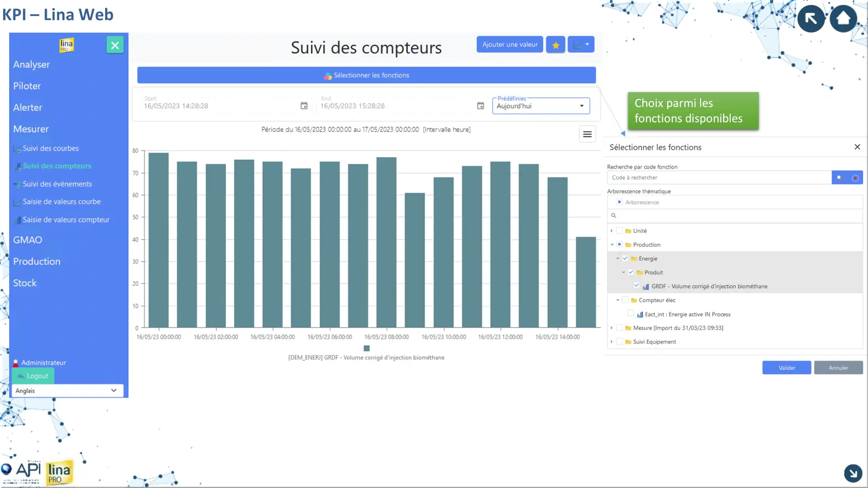868x488 pixels.
Task: Check the Eact_int Energie active checkbox
Action: (x=631, y=314)
